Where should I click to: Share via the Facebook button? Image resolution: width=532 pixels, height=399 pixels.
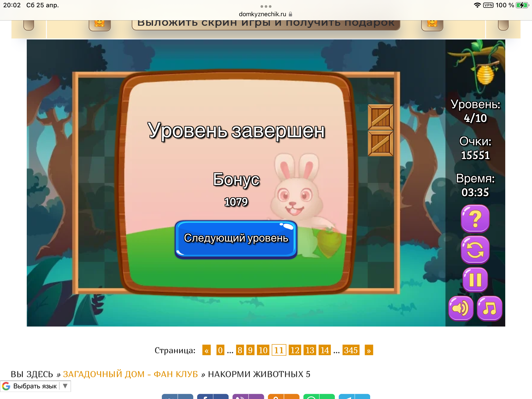(205, 397)
